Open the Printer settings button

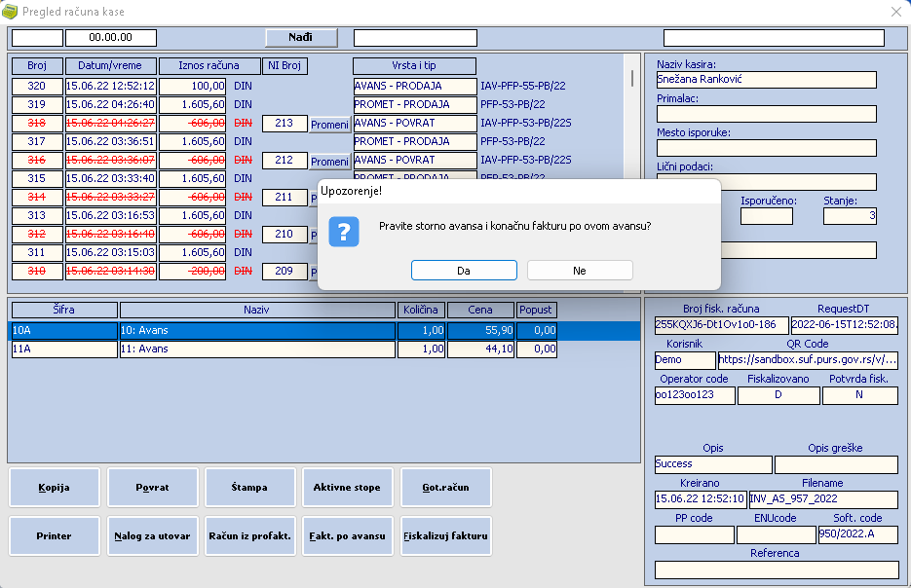[54, 535]
